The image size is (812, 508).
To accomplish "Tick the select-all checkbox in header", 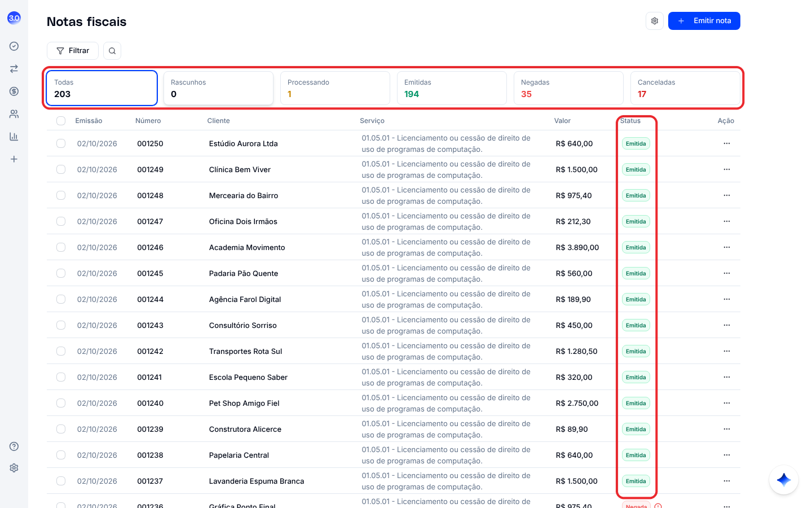I will pos(61,121).
